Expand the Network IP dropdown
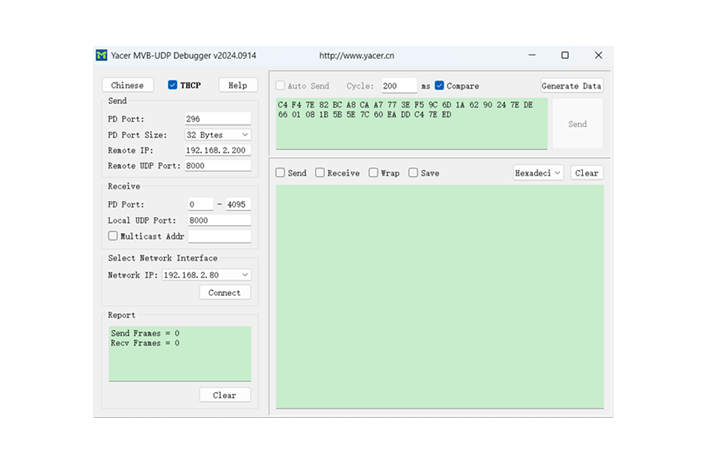 [x=206, y=275]
